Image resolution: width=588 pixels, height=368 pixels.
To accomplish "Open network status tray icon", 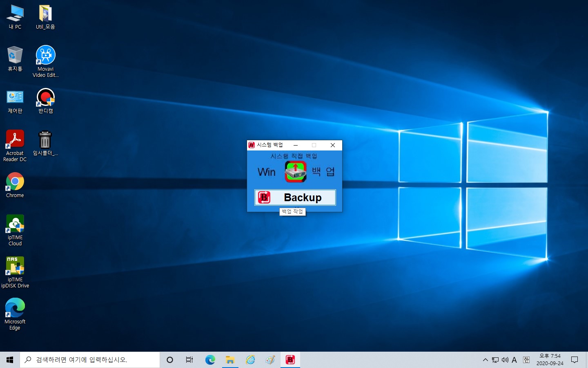I will tap(495, 360).
